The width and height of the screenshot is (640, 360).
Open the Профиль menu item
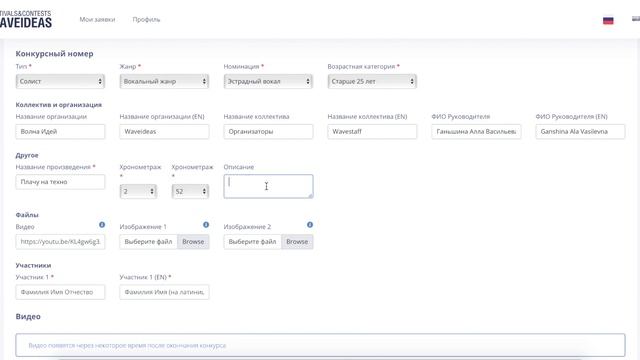146,20
